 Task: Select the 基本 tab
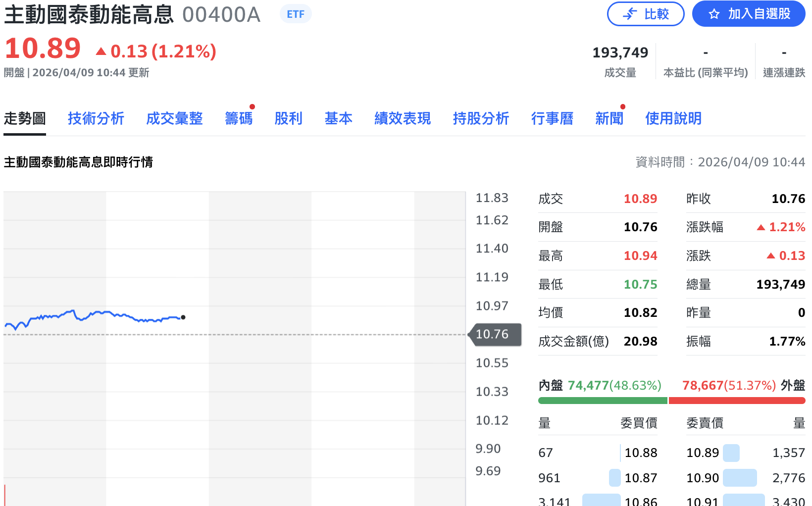pyautogui.click(x=339, y=118)
